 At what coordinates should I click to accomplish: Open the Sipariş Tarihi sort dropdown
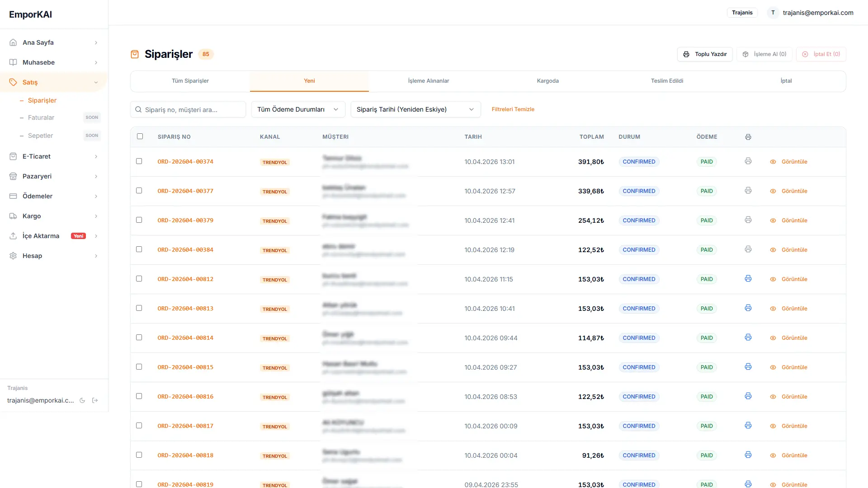[x=415, y=109]
